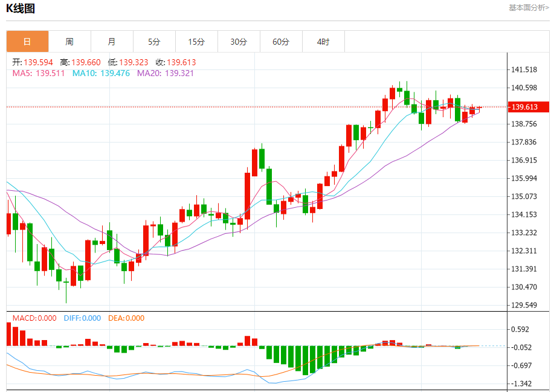
Task: Click the DIFF:0.000 label
Action: 82,318
